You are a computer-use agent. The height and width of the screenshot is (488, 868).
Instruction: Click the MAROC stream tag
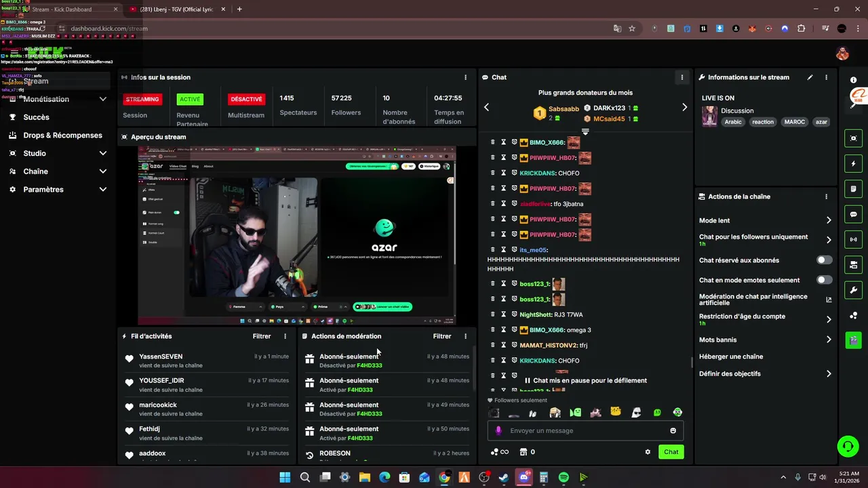pos(794,122)
